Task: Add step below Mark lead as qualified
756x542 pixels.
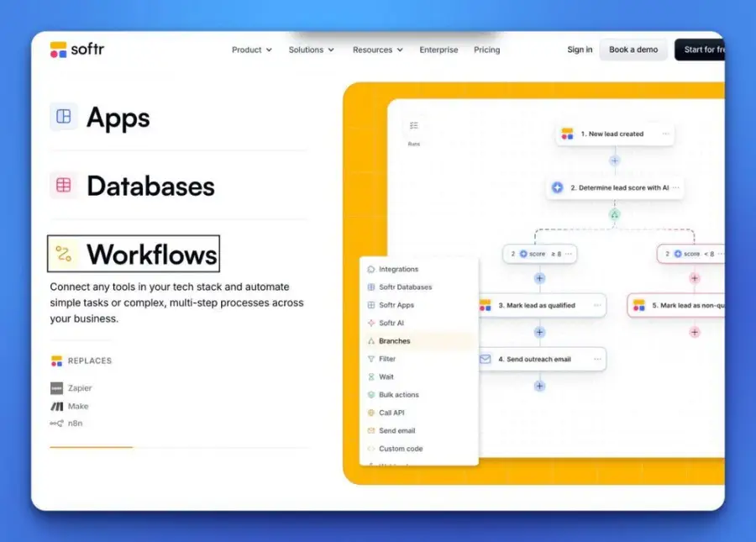Action: [539, 332]
